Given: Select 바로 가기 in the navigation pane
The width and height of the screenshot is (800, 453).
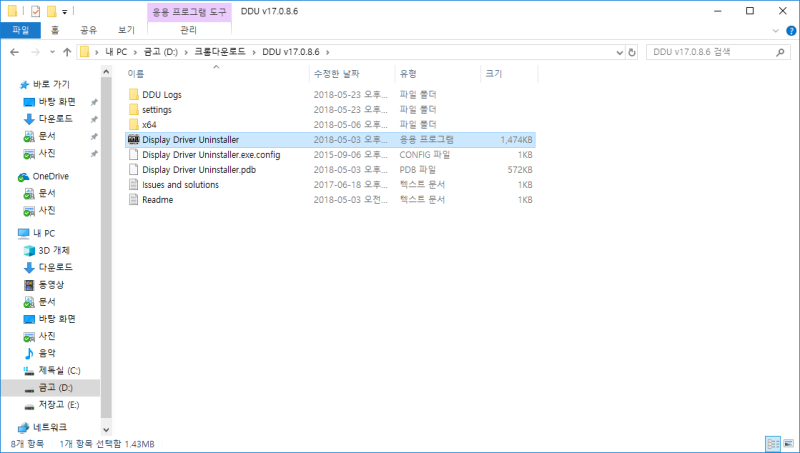Looking at the screenshot, I should click(x=51, y=84).
